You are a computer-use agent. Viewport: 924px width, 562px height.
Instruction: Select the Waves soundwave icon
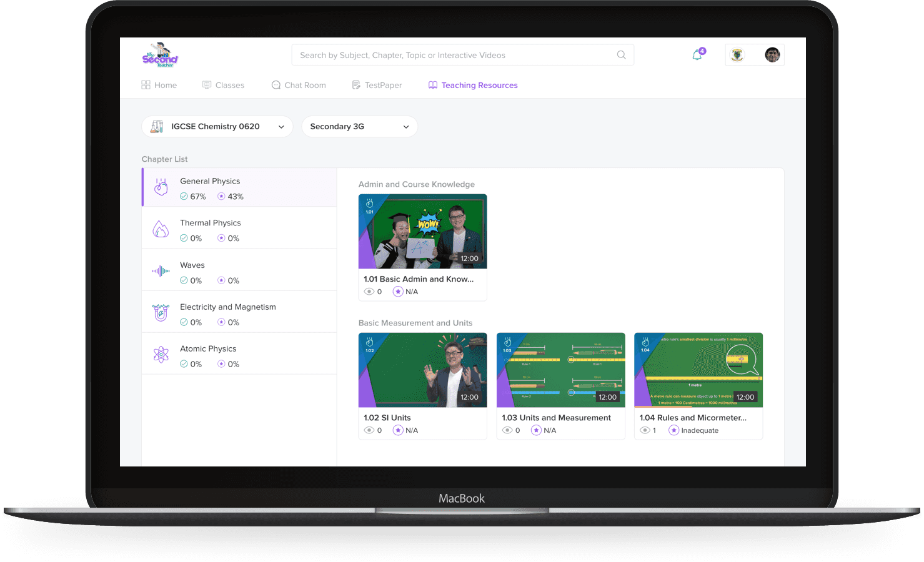161,271
